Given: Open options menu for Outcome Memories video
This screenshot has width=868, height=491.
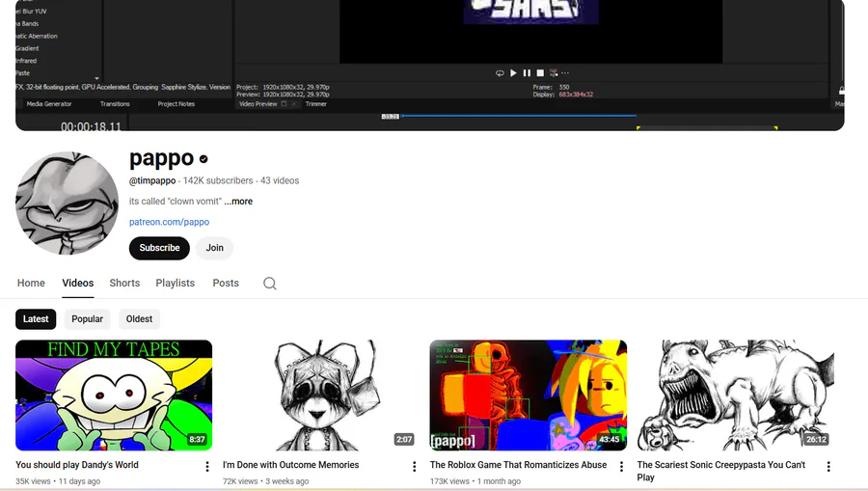Looking at the screenshot, I should pyautogui.click(x=414, y=467).
